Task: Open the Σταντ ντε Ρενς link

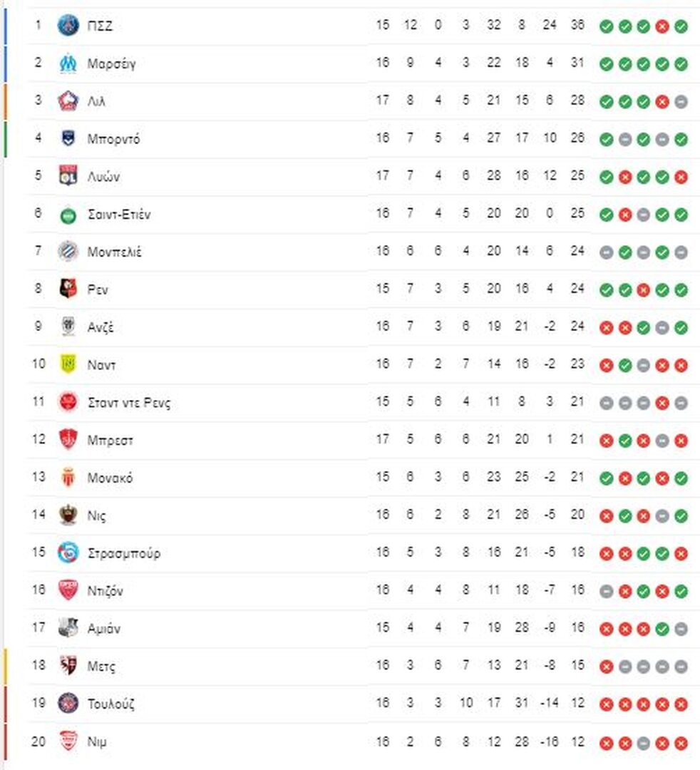Action: point(129,403)
